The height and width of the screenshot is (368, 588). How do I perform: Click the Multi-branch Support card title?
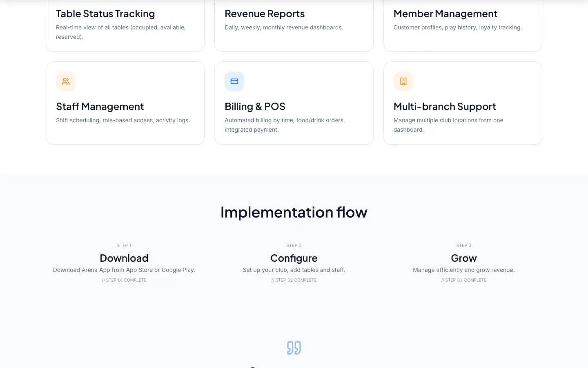coord(445,106)
